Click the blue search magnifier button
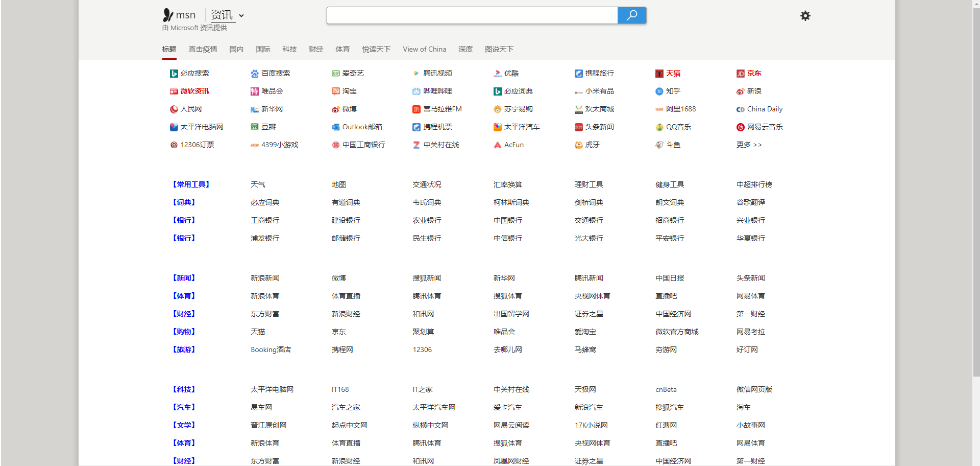 point(631,15)
